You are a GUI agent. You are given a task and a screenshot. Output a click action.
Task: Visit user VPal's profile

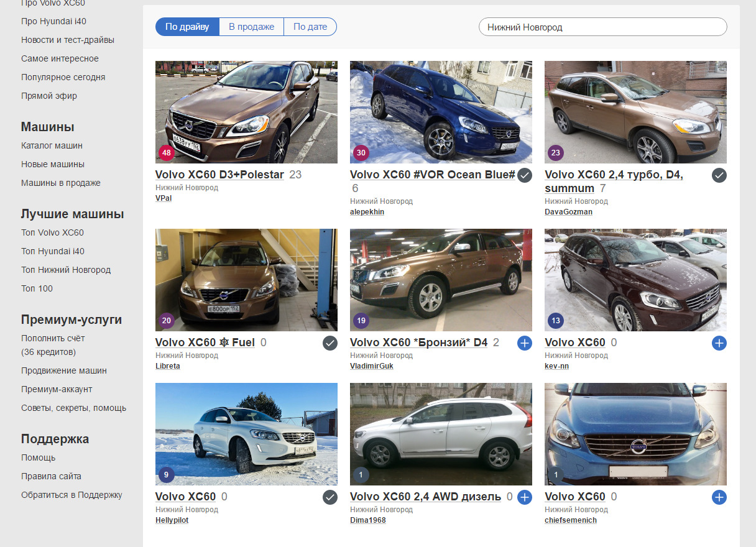(x=164, y=198)
